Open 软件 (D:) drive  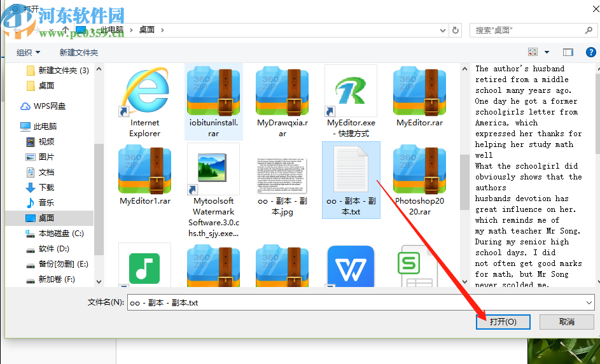coord(48,249)
